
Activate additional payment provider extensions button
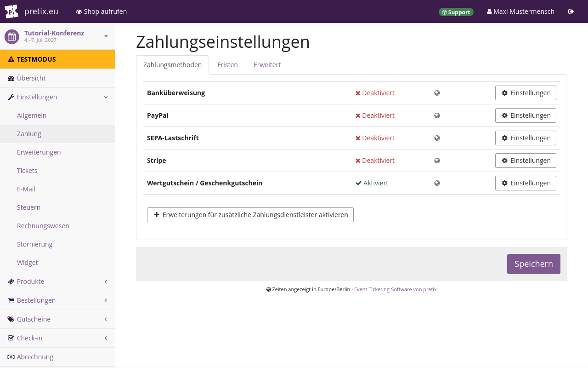pos(250,215)
